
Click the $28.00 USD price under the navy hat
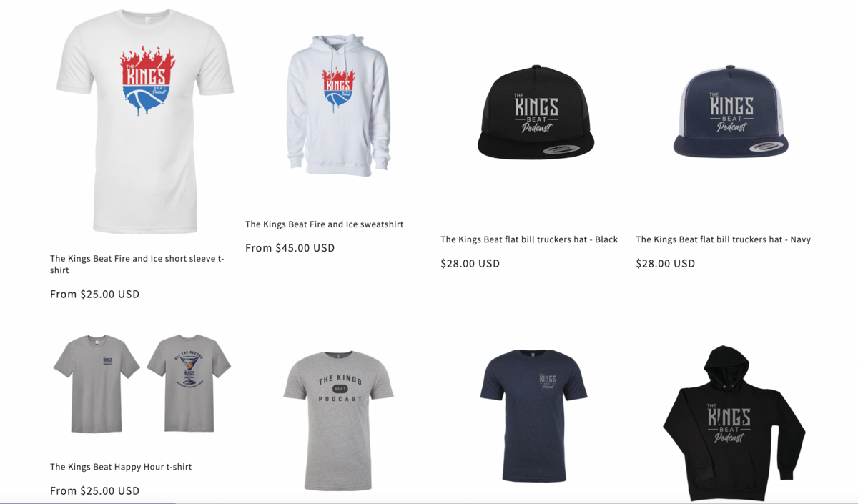(665, 263)
